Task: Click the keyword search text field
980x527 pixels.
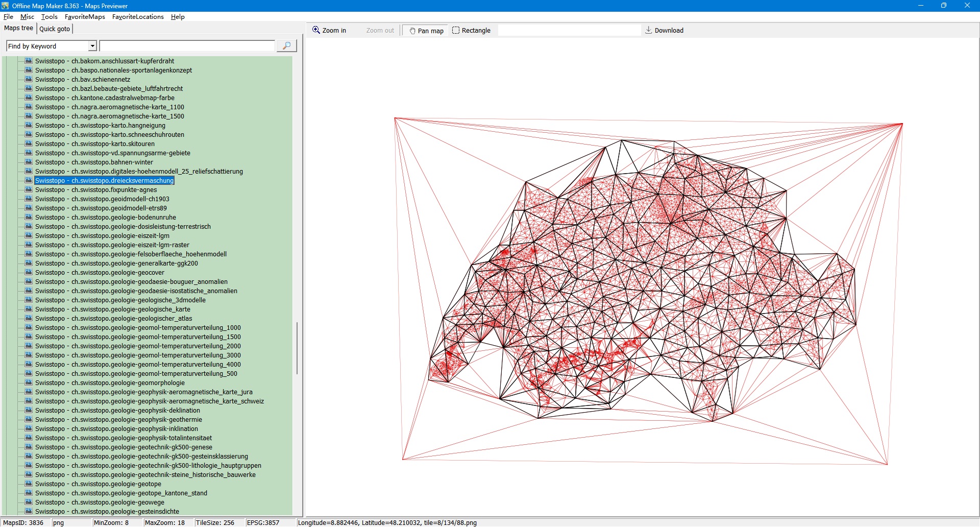Action: pos(187,46)
